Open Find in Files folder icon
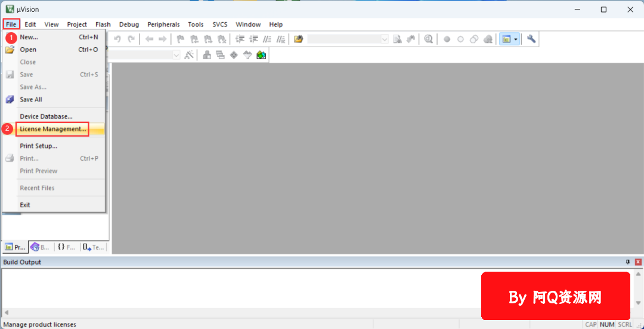 [299, 39]
